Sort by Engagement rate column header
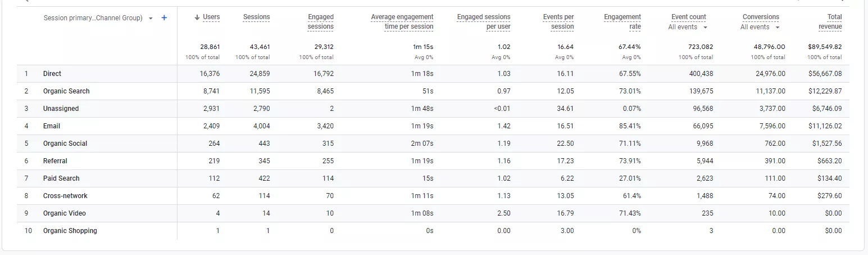Viewport: 868px width, 255px height. coord(622,22)
